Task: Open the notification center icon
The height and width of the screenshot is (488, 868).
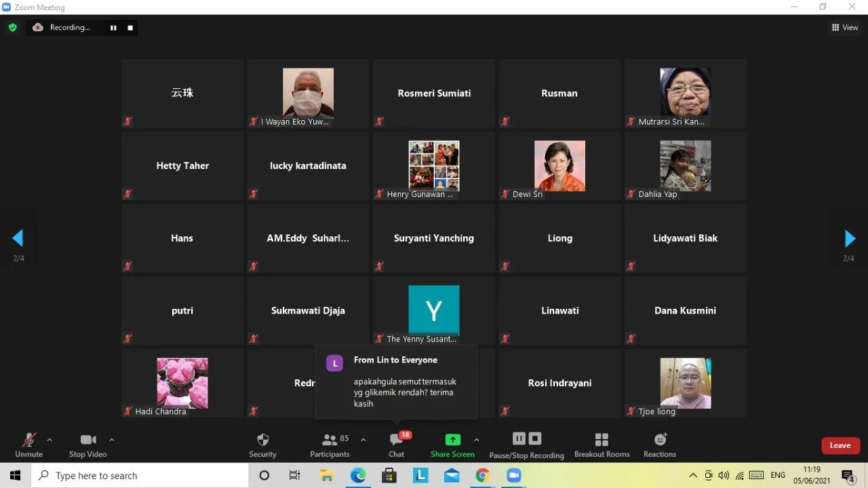Action: [848, 476]
